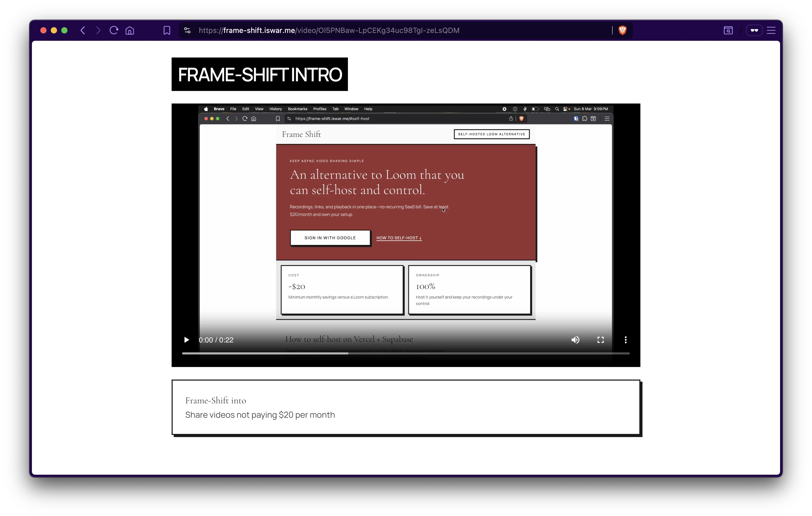Open the video player options menu

point(625,340)
